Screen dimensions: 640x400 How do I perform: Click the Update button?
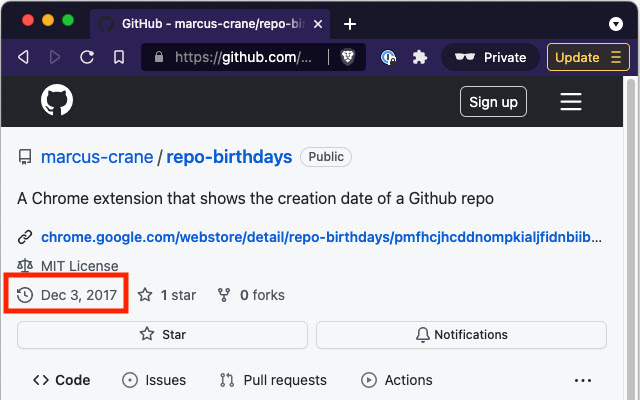tap(588, 57)
